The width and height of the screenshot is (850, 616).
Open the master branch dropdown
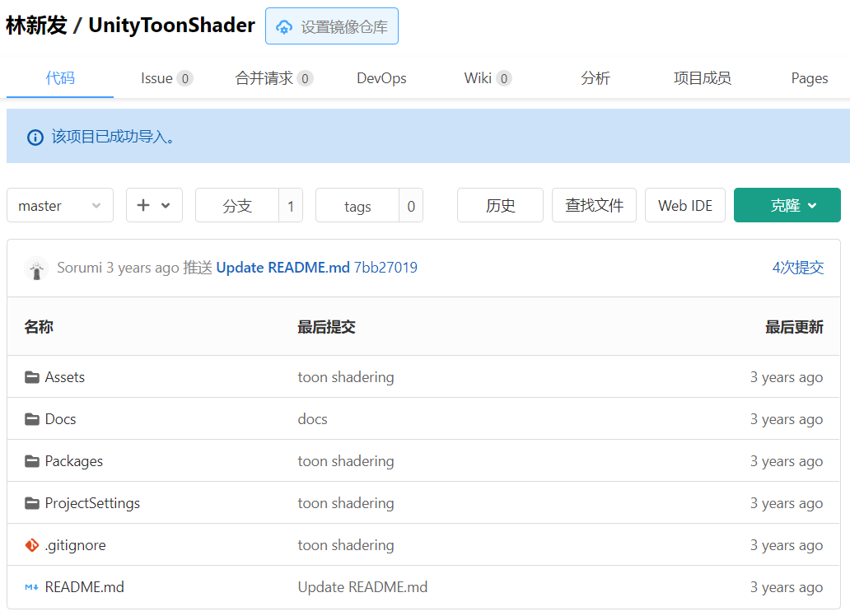tap(60, 205)
